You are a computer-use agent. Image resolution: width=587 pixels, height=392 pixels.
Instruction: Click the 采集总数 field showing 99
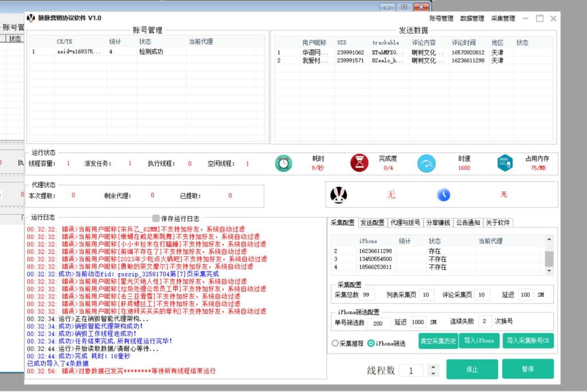pyautogui.click(x=367, y=294)
